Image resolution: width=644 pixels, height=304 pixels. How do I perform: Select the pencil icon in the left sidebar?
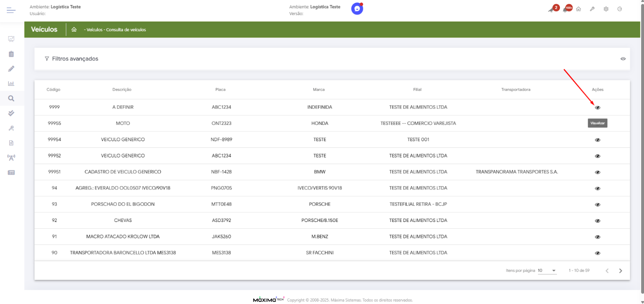[x=11, y=69]
